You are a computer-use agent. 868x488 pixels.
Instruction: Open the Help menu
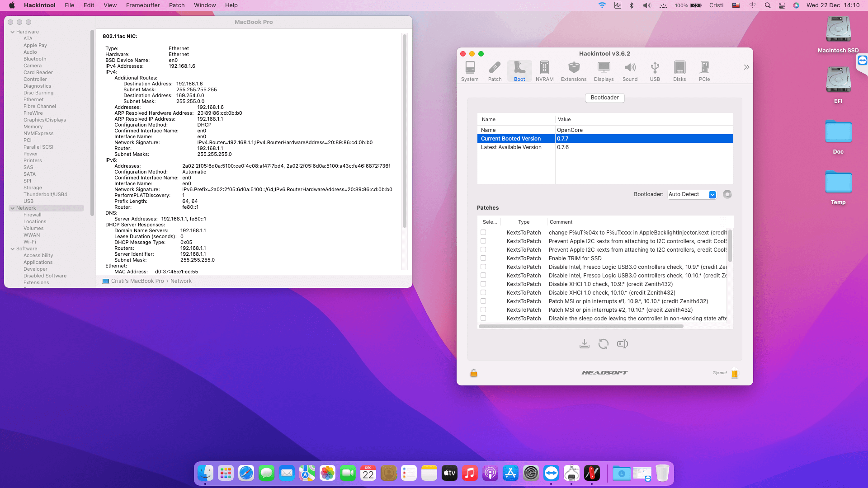coord(231,5)
